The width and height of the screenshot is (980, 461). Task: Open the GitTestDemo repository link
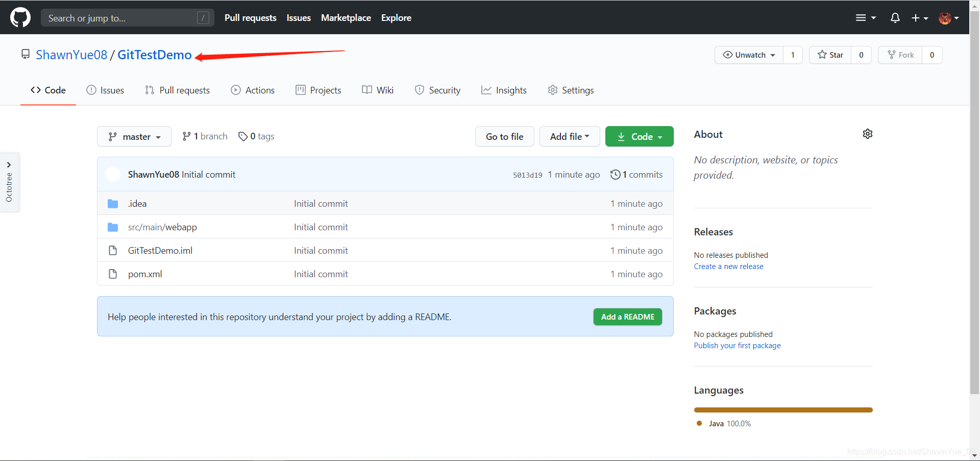pos(155,55)
